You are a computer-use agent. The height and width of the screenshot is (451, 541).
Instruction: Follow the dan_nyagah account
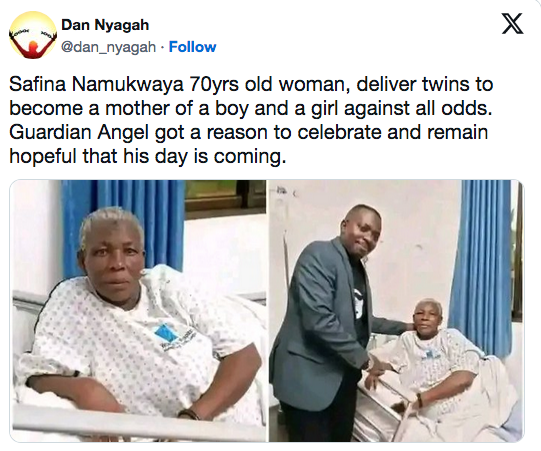point(192,47)
